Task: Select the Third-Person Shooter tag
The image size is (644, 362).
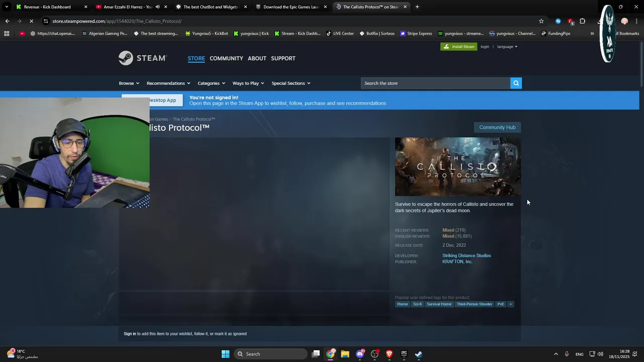Action: coord(474,304)
